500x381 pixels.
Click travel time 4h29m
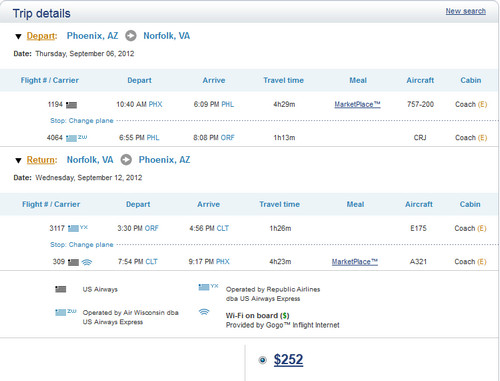[x=284, y=104]
